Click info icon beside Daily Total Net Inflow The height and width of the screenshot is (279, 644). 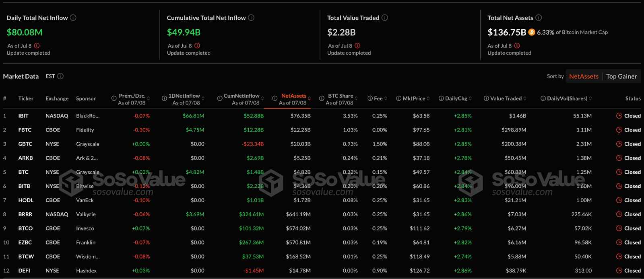tap(73, 18)
